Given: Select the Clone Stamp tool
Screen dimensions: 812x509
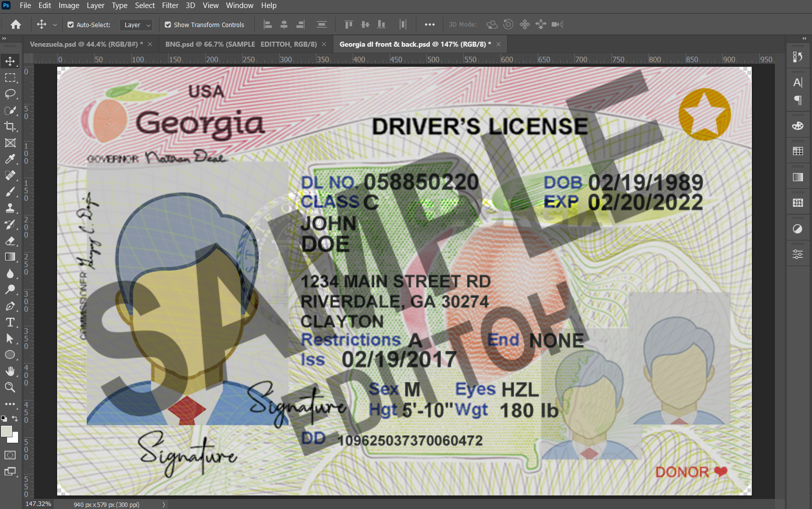Looking at the screenshot, I should (x=10, y=208).
